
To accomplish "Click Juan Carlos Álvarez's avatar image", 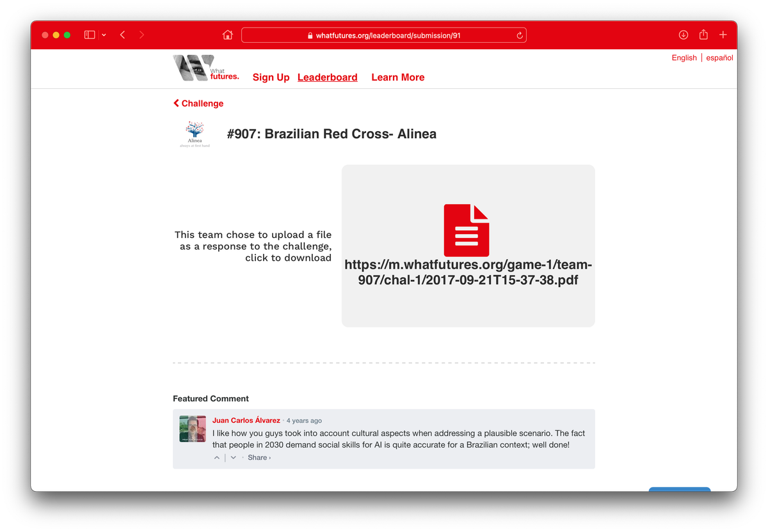I will coord(193,429).
